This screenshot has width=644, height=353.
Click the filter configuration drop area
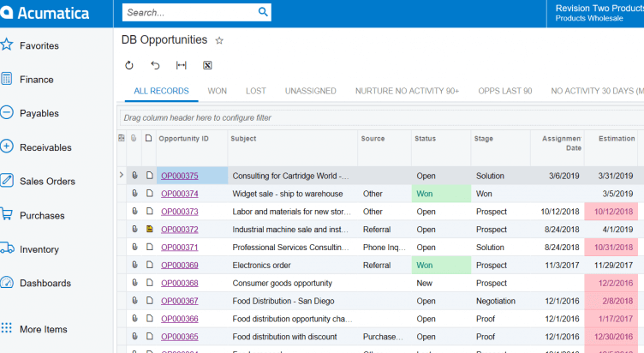click(380, 118)
